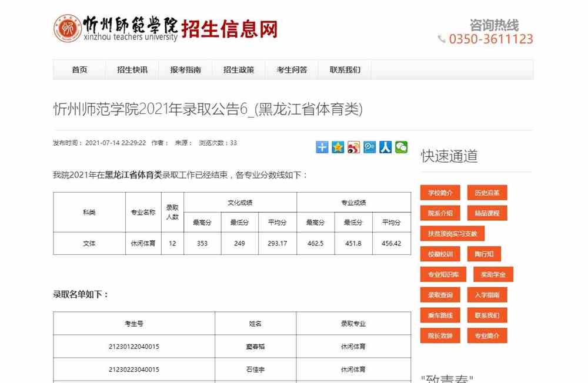This screenshot has height=383, width=588.
Task: Click the average culture score 293.17
Action: pos(278,244)
